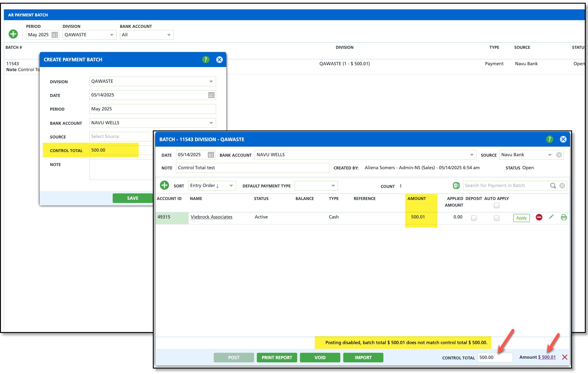Expand Bank Account All dropdown
The image size is (588, 374).
point(169,35)
